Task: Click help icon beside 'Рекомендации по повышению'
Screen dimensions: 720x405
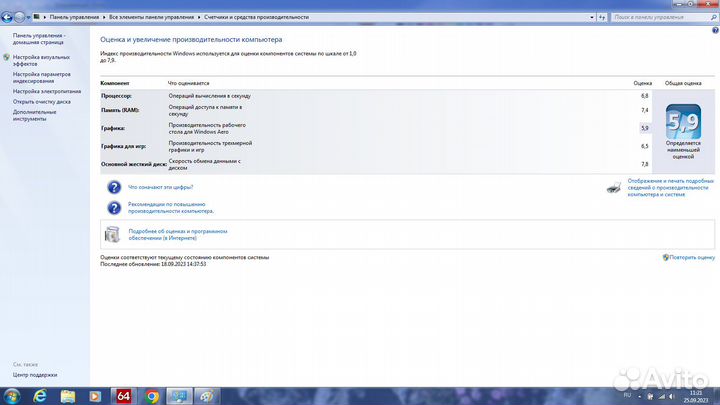Action: pyautogui.click(x=114, y=208)
